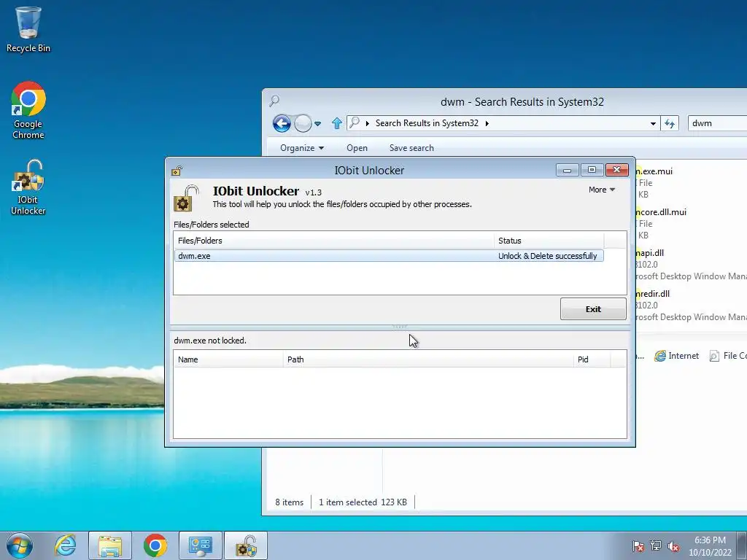Minimize the IObit Unlocker window
747x560 pixels.
click(568, 170)
